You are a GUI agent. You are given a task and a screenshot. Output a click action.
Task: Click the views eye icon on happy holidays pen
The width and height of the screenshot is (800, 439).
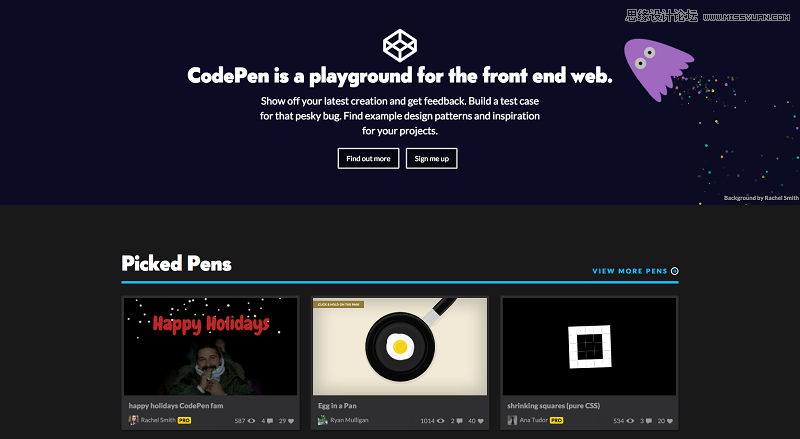(x=252, y=421)
